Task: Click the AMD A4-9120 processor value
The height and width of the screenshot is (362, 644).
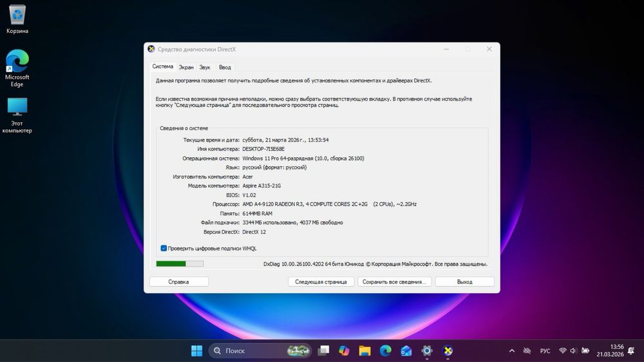Action: pyautogui.click(x=329, y=204)
